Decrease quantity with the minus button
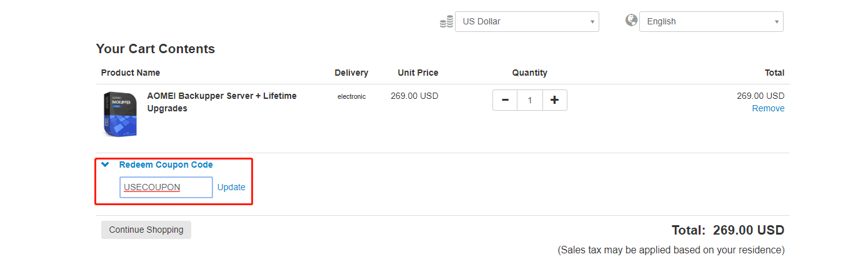 [x=505, y=100]
